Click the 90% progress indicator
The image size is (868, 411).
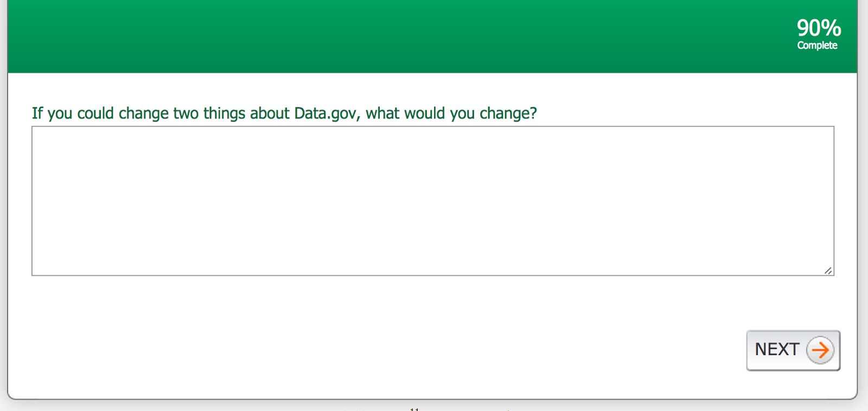pos(818,28)
